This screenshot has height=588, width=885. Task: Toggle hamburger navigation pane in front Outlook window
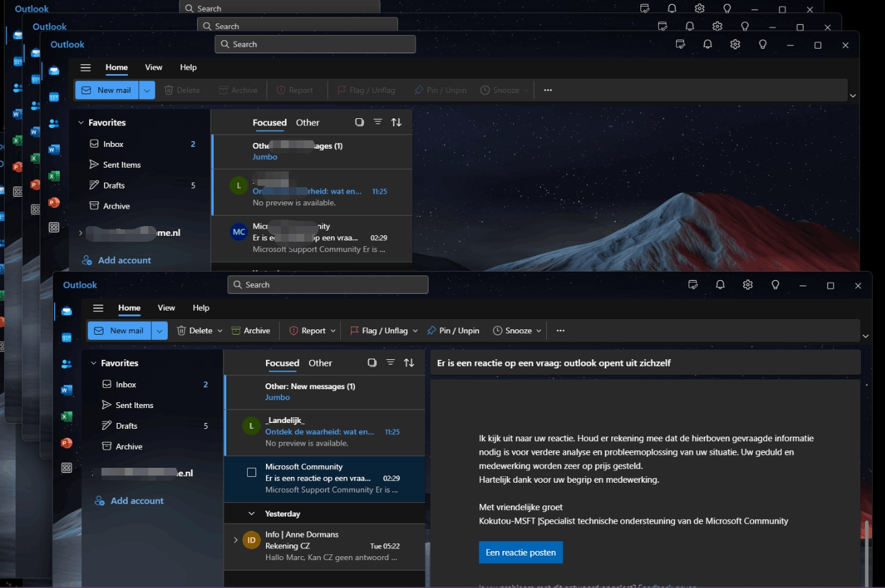98,308
